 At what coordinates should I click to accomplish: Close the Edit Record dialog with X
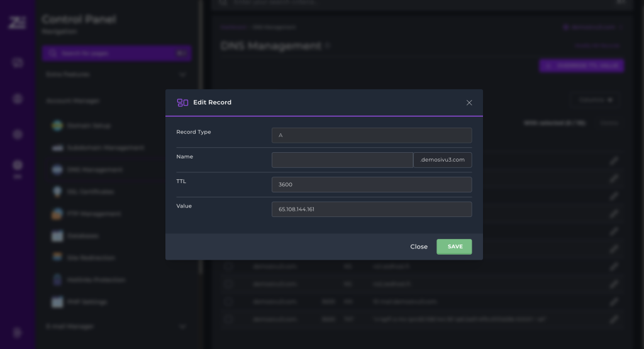click(x=469, y=102)
